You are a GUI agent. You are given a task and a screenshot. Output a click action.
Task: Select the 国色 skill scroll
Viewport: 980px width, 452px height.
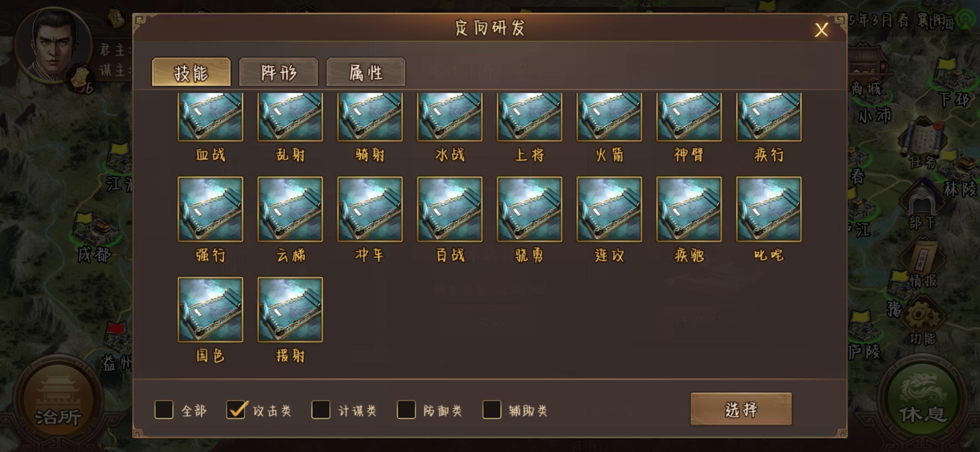(x=210, y=309)
